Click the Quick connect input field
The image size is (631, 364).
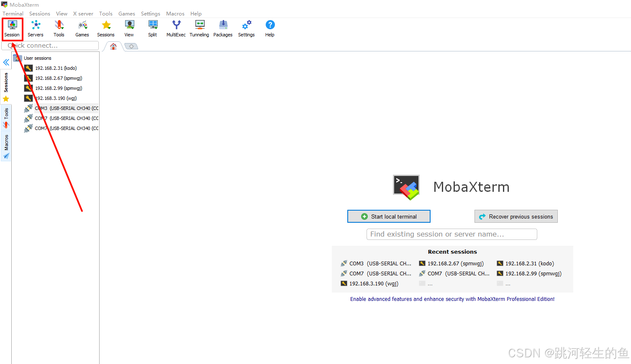[50, 46]
